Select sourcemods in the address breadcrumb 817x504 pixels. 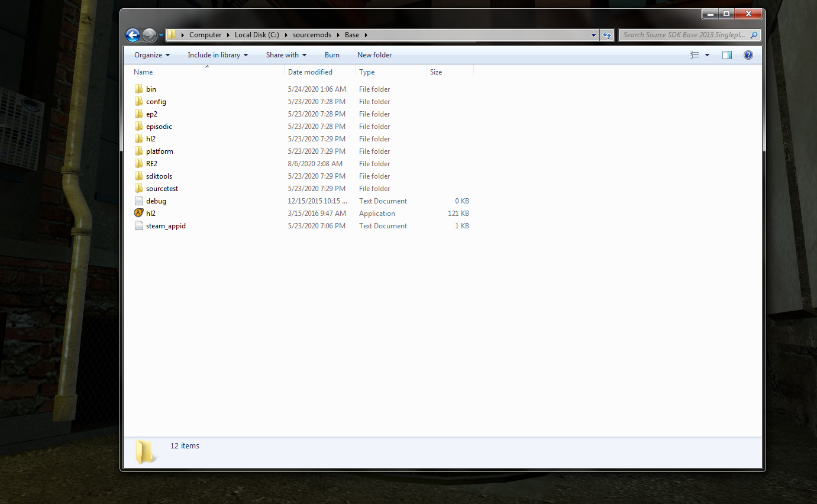(312, 35)
